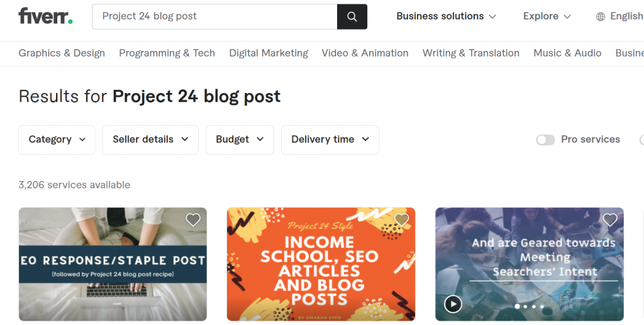
Task: Go to Writing & Translation category
Action: (470, 53)
